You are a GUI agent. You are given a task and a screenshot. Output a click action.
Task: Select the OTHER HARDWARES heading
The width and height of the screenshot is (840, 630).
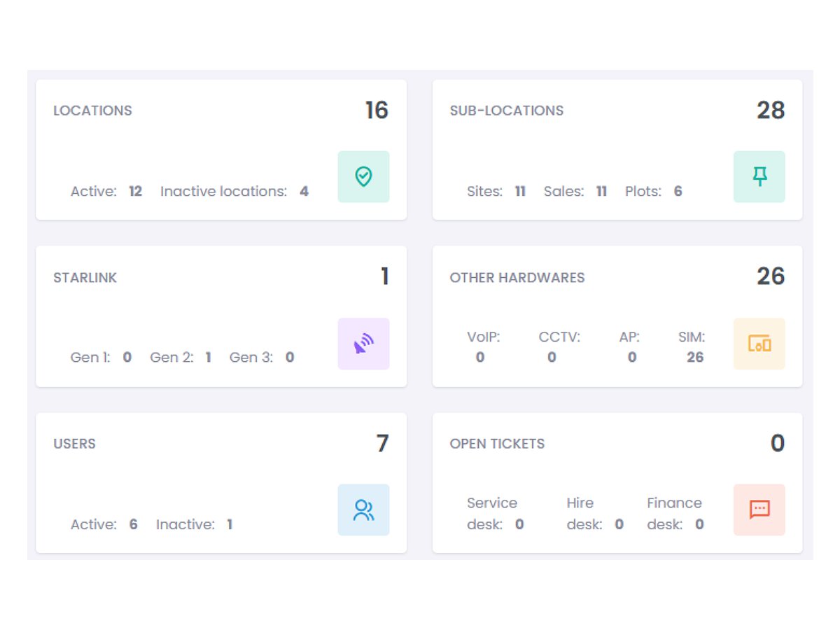point(517,278)
